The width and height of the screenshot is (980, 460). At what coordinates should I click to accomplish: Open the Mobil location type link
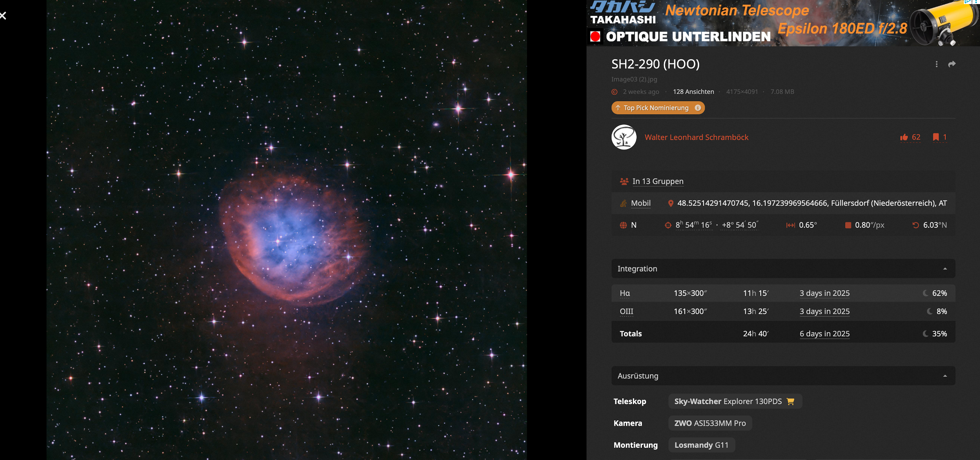(640, 203)
